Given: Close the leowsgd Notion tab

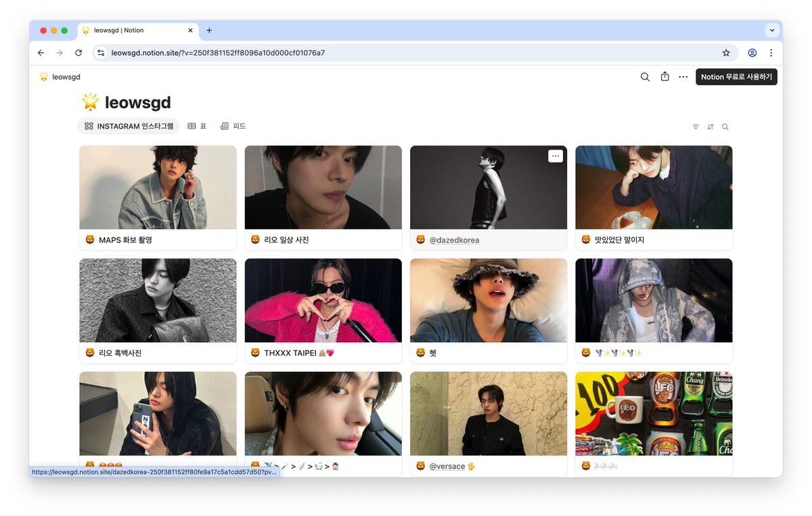Looking at the screenshot, I should coord(190,30).
